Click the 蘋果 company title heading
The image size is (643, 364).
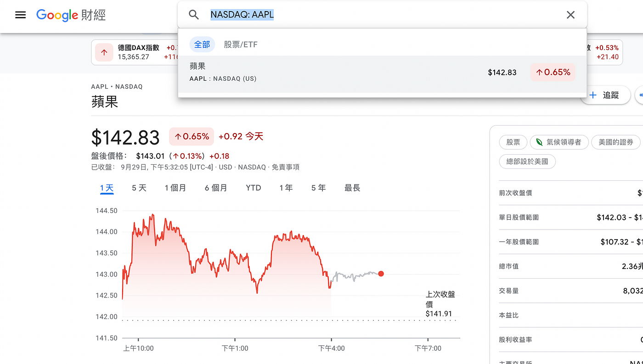point(105,101)
